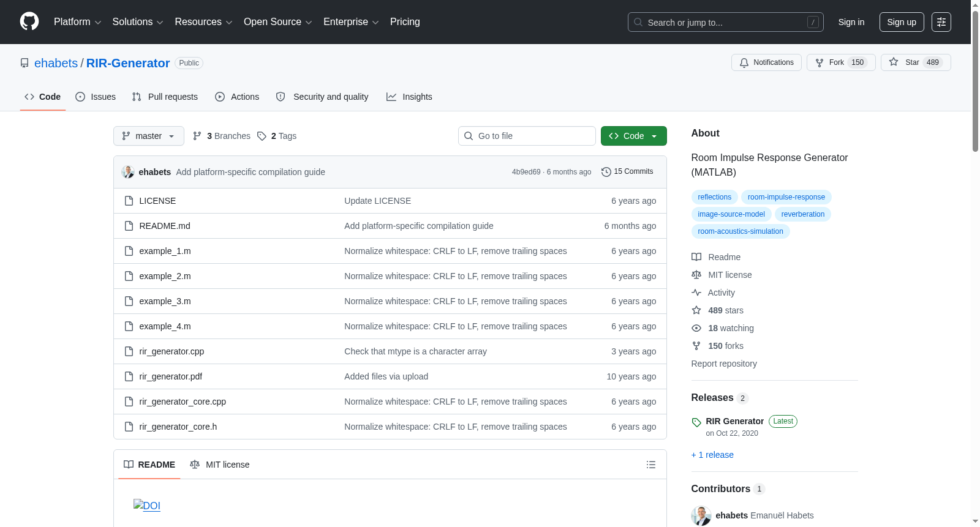
Task: Click the ehabets avatar in commit row
Action: (x=128, y=172)
